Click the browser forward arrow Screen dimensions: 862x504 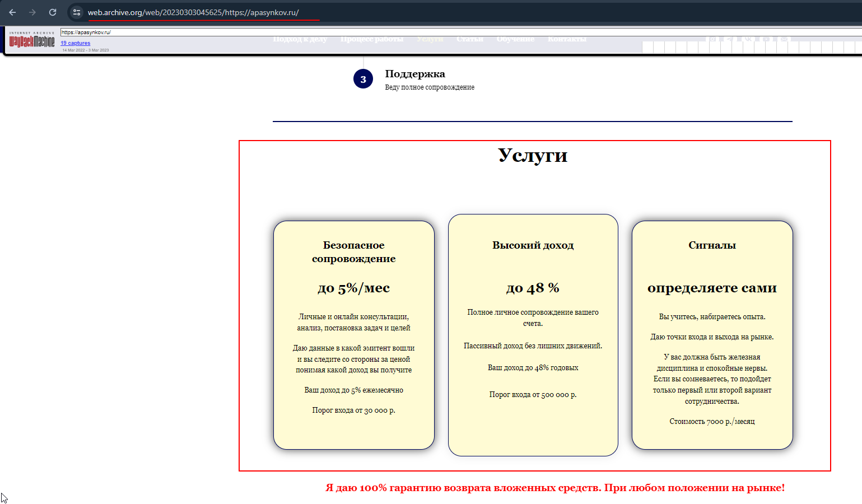click(32, 12)
